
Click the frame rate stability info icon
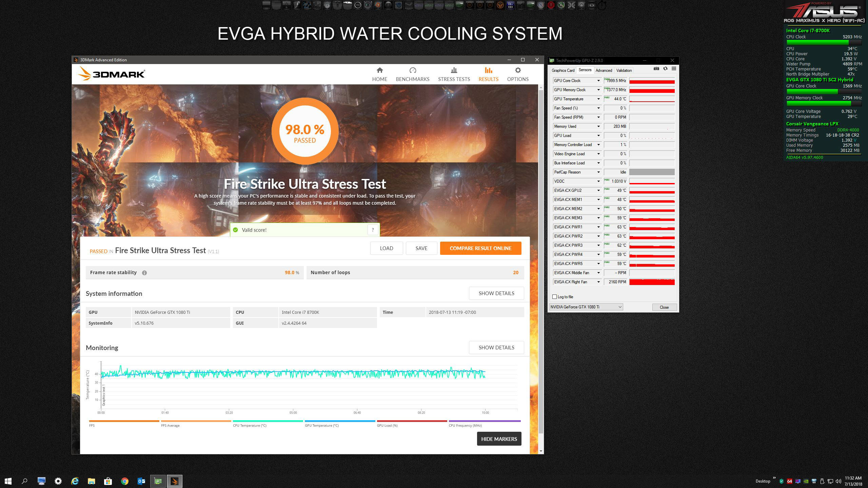pos(144,273)
